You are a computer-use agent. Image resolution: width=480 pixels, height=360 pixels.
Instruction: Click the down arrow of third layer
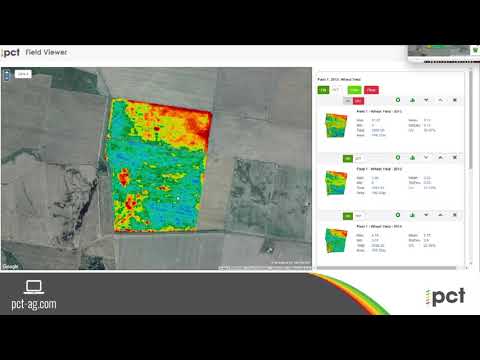(x=426, y=215)
